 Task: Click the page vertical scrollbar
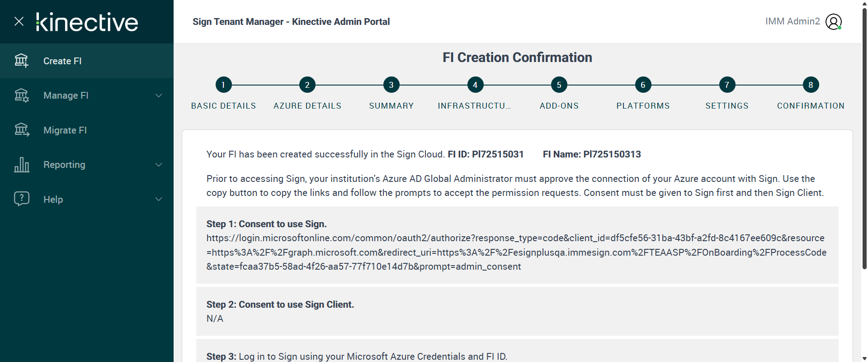(x=864, y=136)
